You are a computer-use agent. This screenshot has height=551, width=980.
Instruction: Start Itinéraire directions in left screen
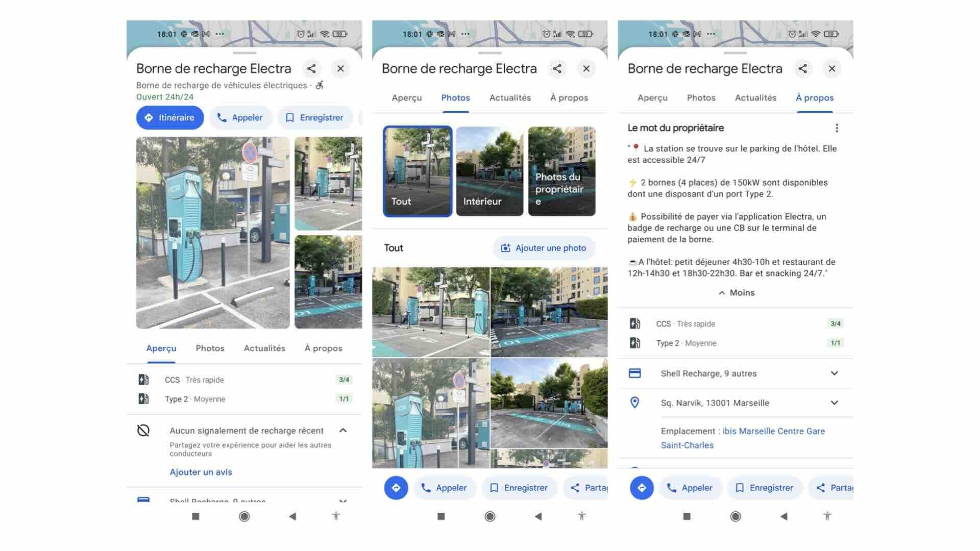click(x=170, y=118)
